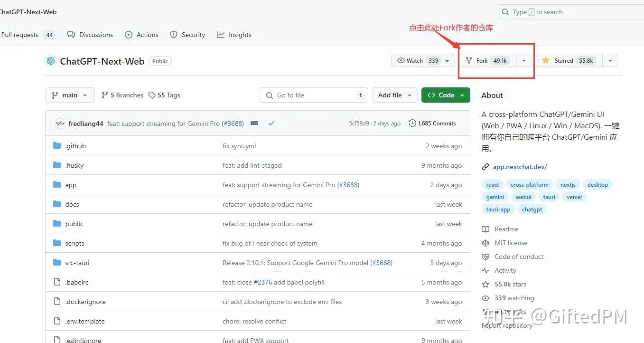Open the .github folder icon

point(57,146)
